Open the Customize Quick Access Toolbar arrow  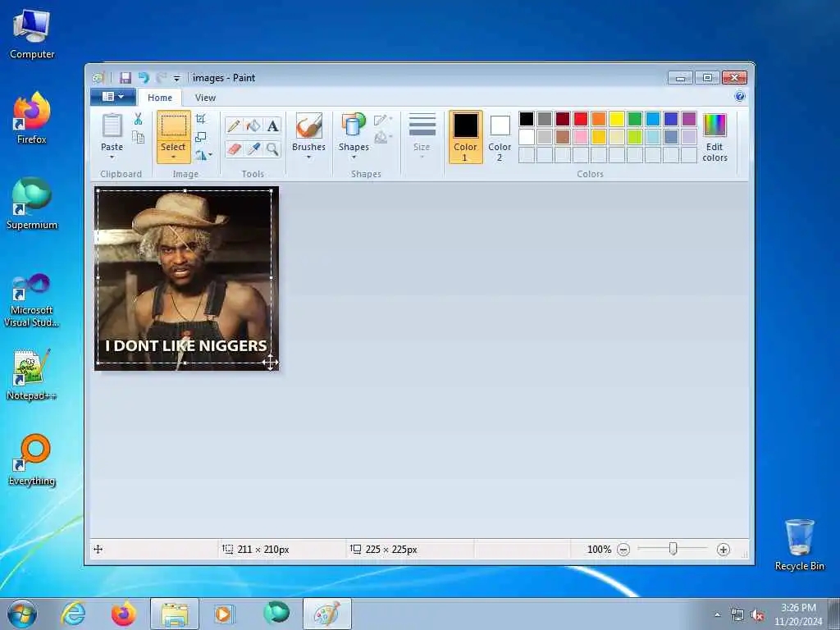[x=177, y=79]
